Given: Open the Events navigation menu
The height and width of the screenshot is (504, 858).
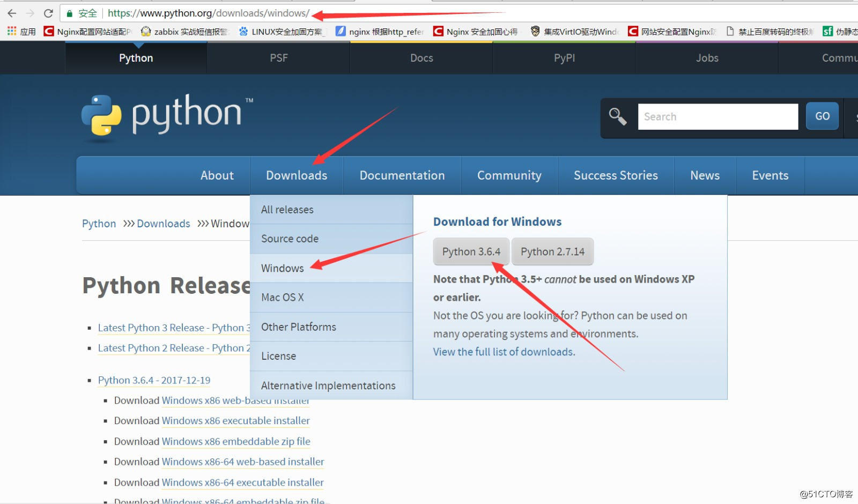Looking at the screenshot, I should coord(770,175).
